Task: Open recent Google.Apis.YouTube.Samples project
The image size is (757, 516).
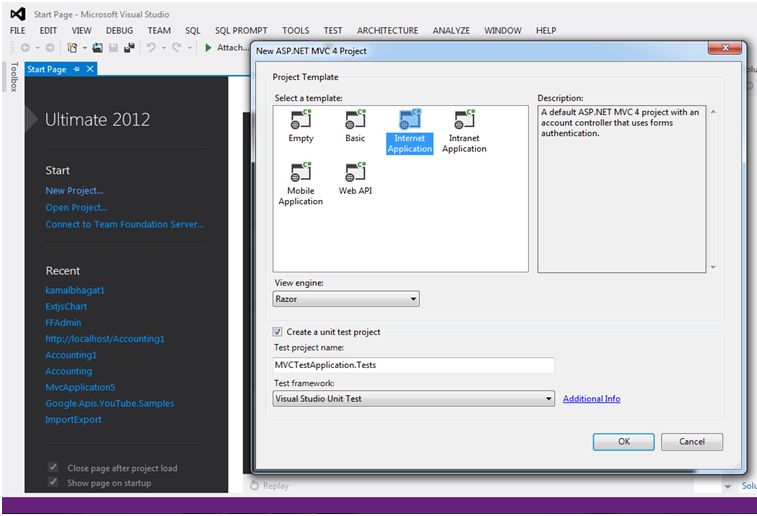Action: pyautogui.click(x=110, y=404)
